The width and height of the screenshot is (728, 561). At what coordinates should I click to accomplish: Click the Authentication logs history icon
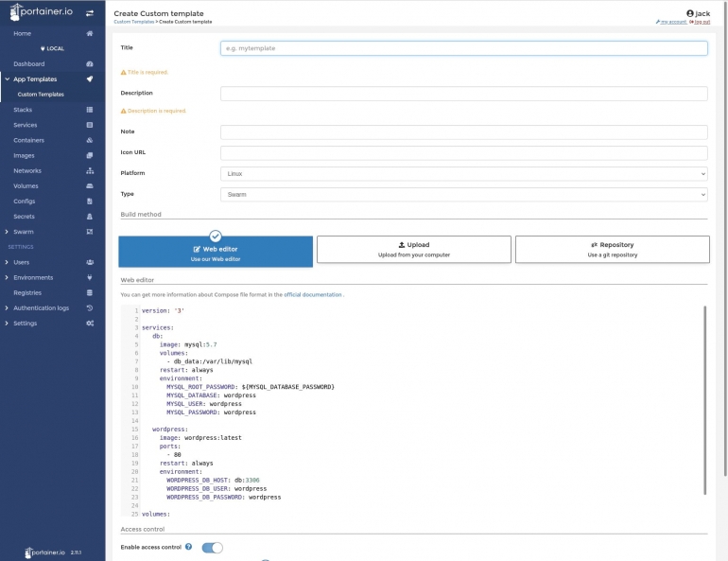(x=90, y=307)
